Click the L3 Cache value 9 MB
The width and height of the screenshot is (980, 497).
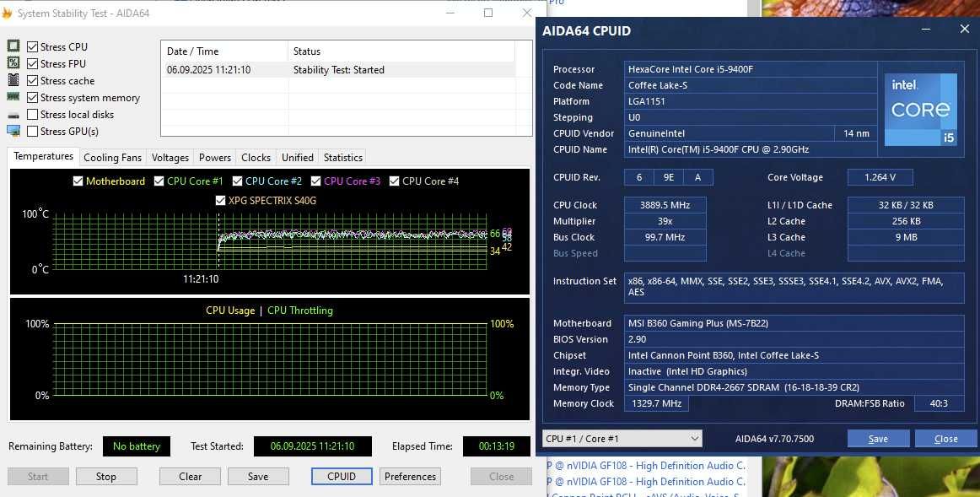pos(906,238)
